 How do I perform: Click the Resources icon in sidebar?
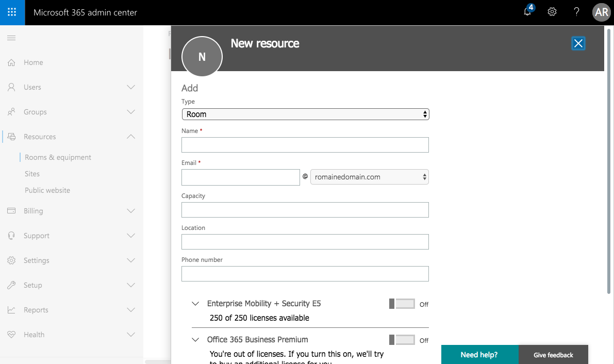click(x=11, y=136)
